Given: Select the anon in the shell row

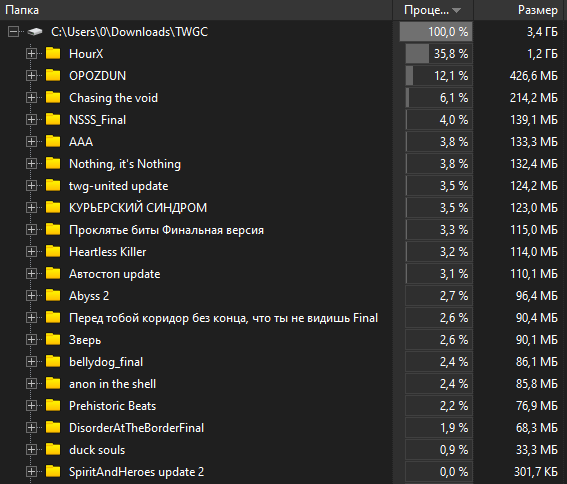Looking at the screenshot, I should pos(284,383).
